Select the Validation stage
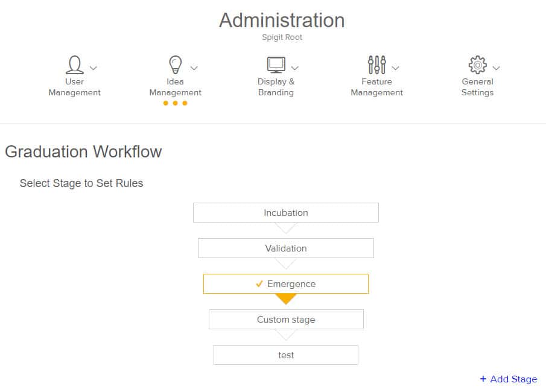Viewport: 546px width, 392px height. 286,248
